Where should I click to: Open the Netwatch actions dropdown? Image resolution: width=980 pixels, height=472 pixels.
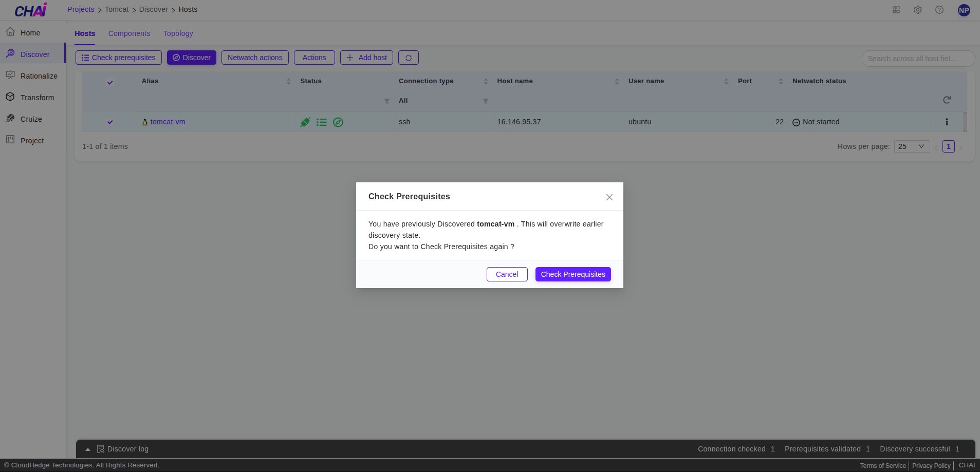tap(255, 58)
